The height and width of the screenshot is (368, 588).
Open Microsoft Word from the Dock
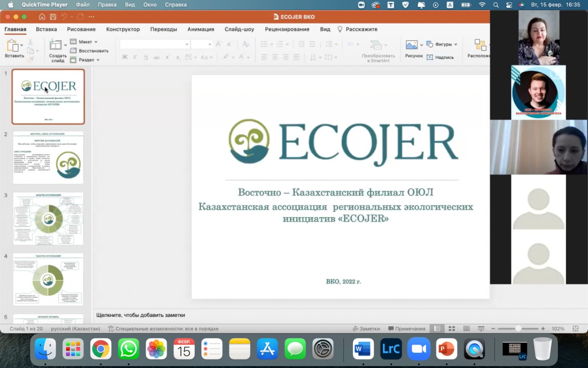(363, 350)
